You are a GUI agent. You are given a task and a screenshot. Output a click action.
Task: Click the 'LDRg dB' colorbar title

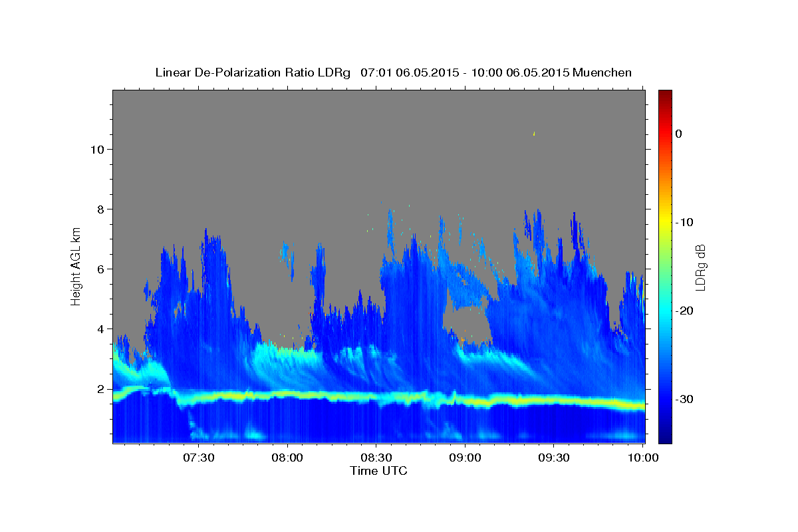coord(700,267)
